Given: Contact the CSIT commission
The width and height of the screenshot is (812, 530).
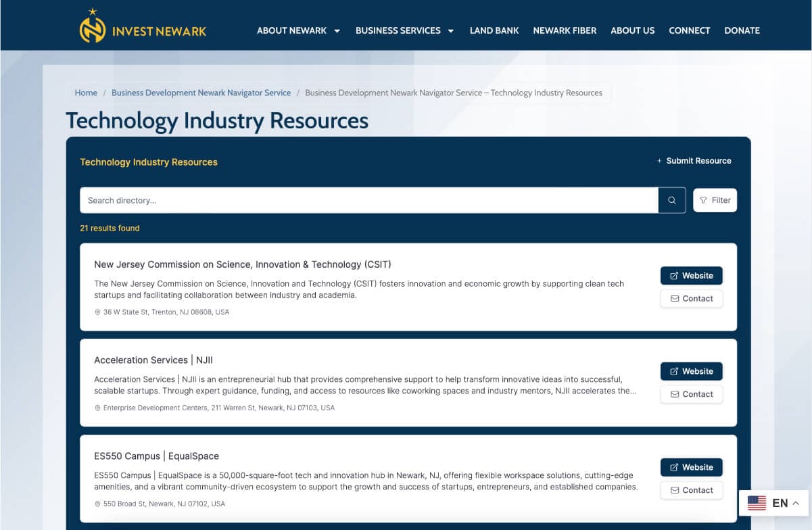Looking at the screenshot, I should click(691, 299).
